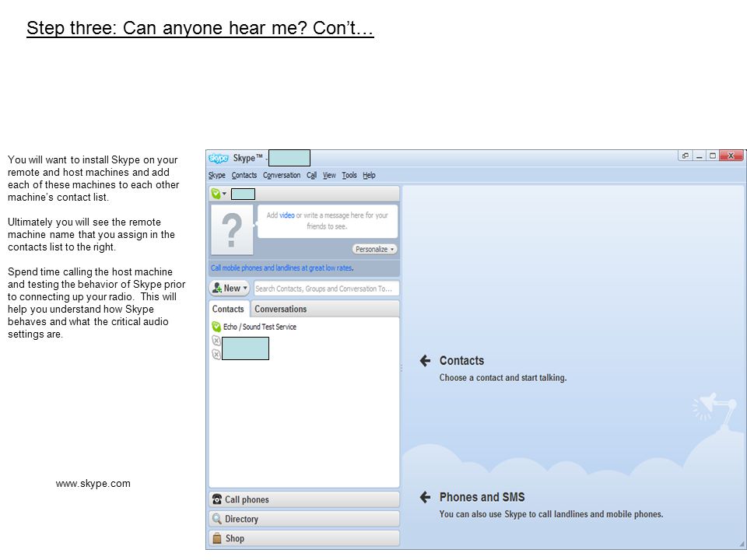Open the View menu
The height and width of the screenshot is (560, 747).
click(329, 175)
